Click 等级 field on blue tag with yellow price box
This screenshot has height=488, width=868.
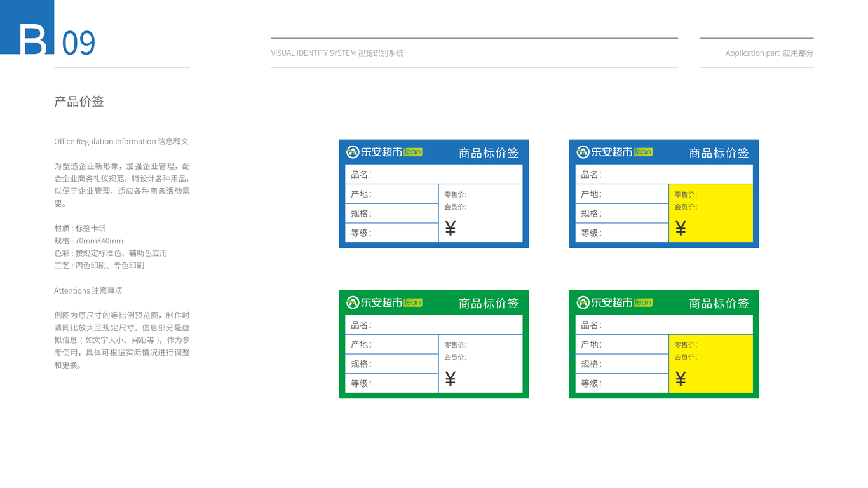click(622, 233)
